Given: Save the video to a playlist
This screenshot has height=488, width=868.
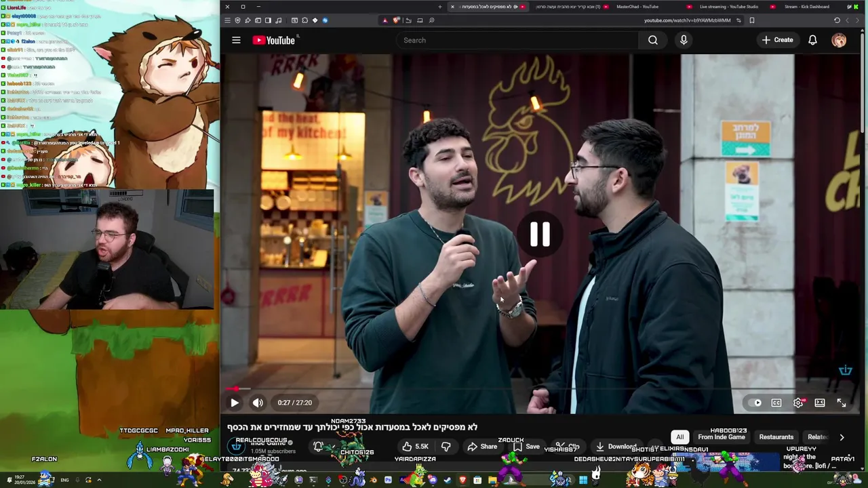Looking at the screenshot, I should pos(526,447).
